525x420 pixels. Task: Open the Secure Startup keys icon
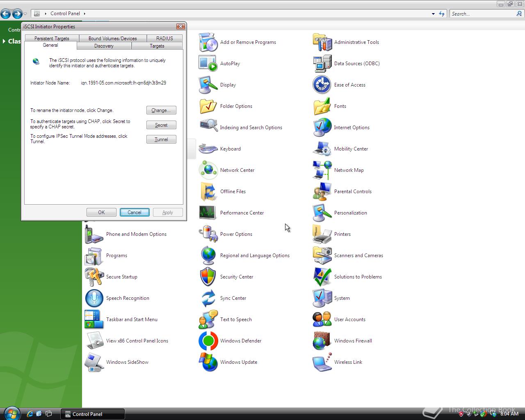[94, 277]
